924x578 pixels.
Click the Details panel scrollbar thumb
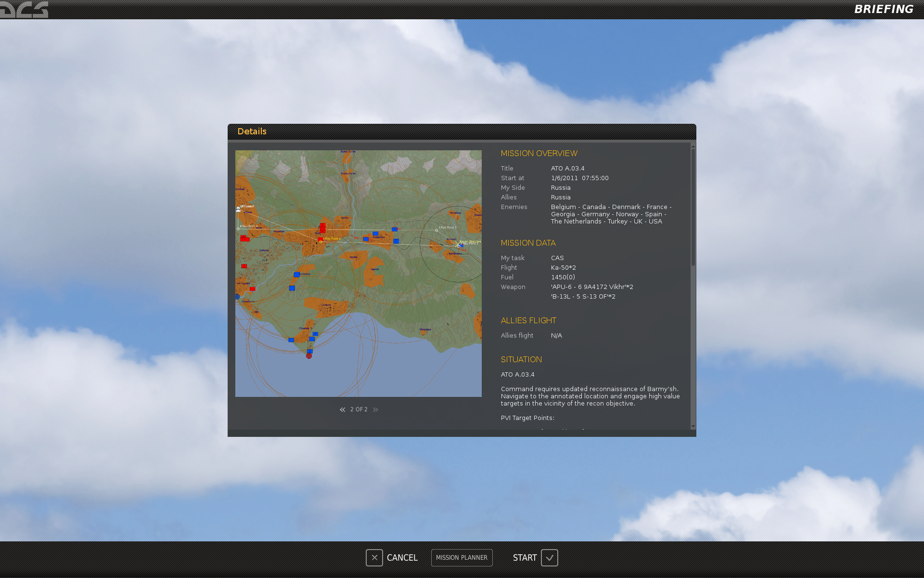pos(693,207)
